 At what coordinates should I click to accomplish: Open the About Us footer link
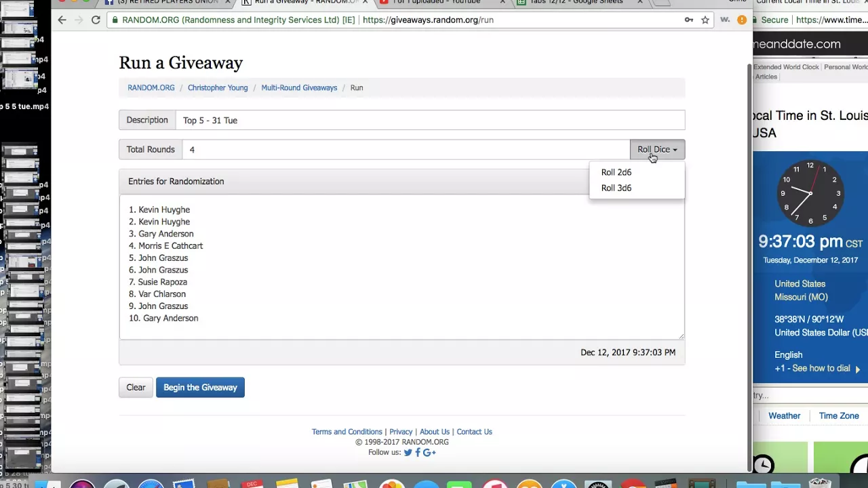click(x=435, y=432)
